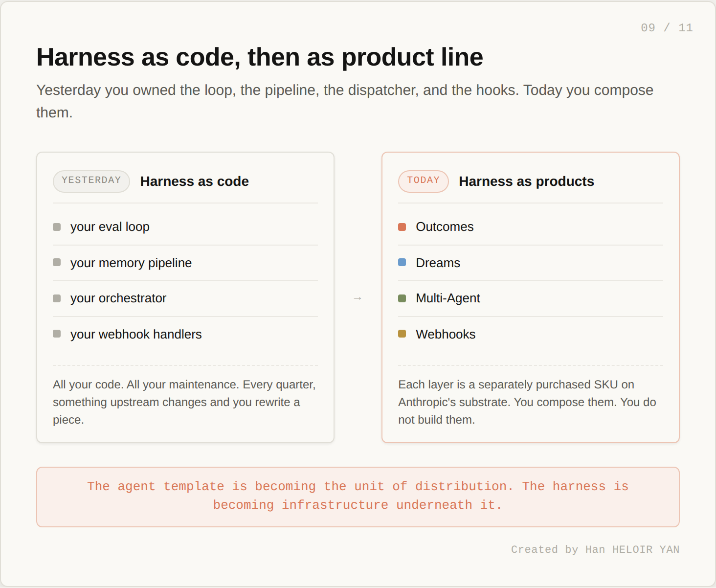Click the subtitle starting "Yesterday you owned the loop"
The width and height of the screenshot is (716, 588).
click(x=345, y=101)
